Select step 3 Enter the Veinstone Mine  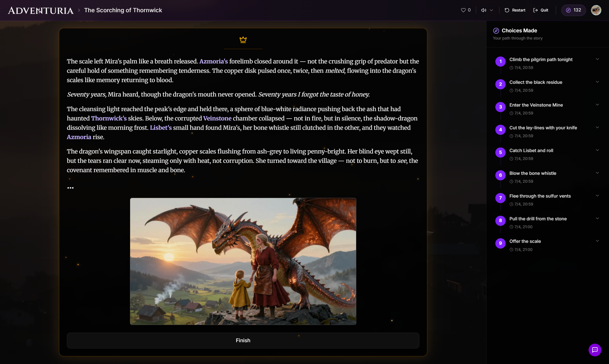pyautogui.click(x=536, y=105)
